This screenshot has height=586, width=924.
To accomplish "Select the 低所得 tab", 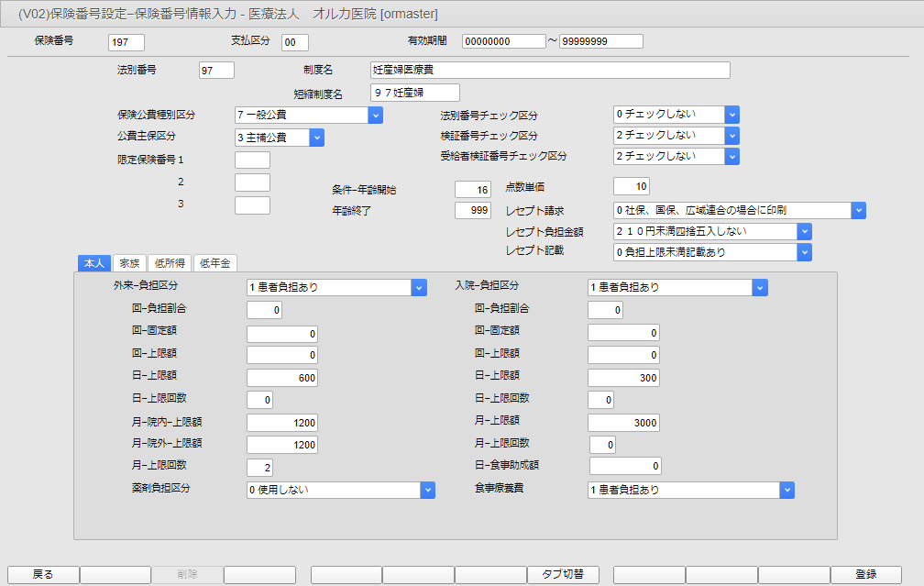I will tap(168, 264).
